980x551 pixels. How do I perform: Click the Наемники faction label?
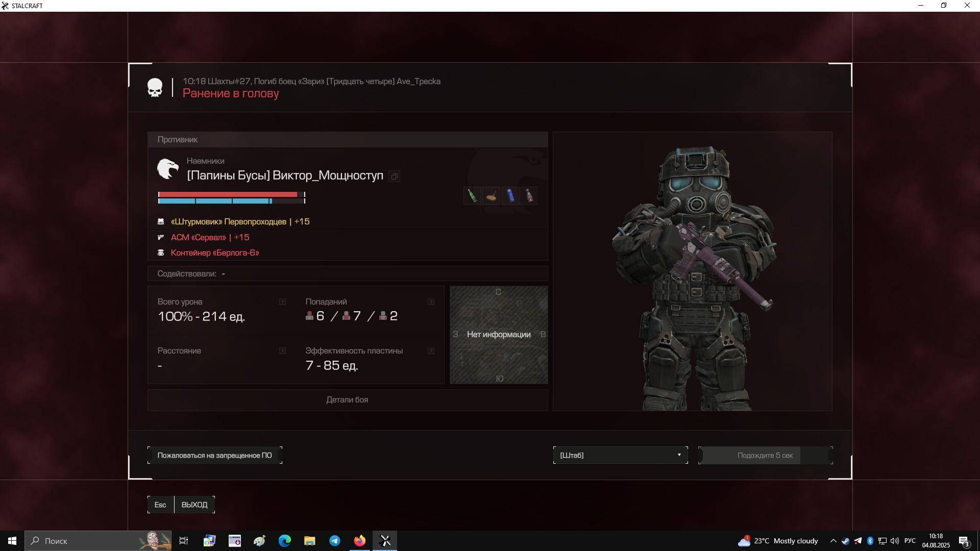click(205, 161)
